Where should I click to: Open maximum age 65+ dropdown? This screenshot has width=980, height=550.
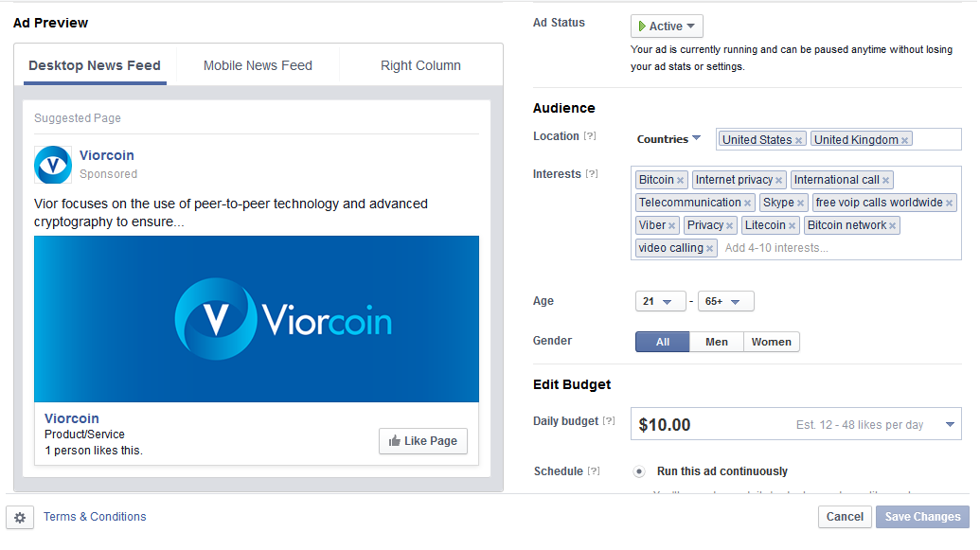pyautogui.click(x=725, y=301)
